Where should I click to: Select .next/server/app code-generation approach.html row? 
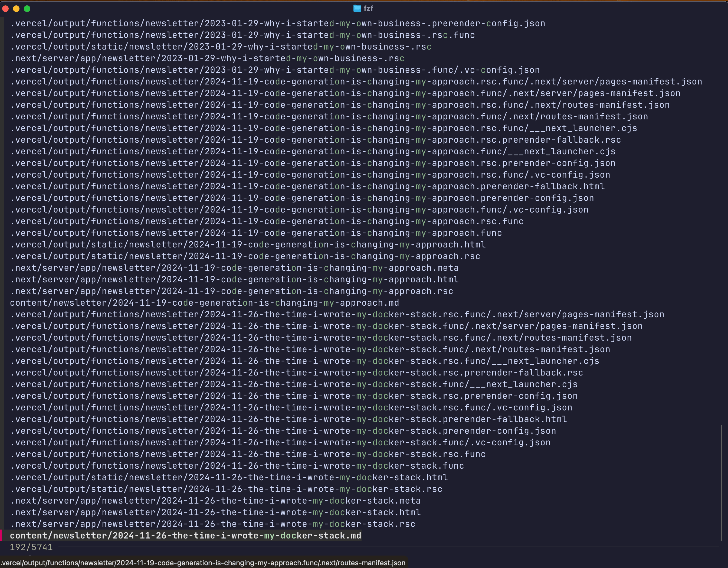tap(234, 279)
